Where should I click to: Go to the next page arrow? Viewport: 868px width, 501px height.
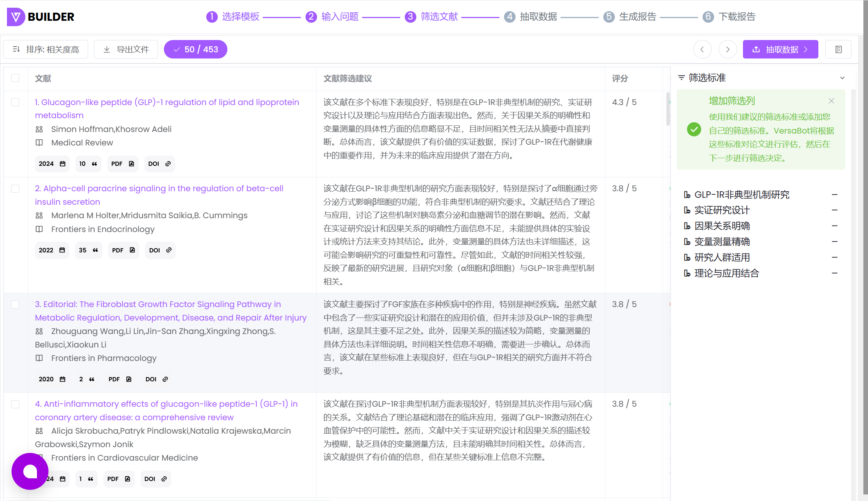click(x=728, y=49)
